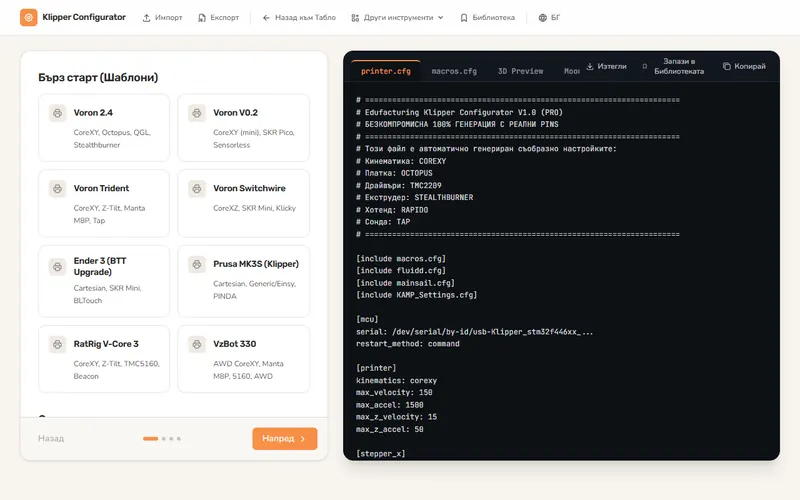Click the Импорт button

pos(162,18)
